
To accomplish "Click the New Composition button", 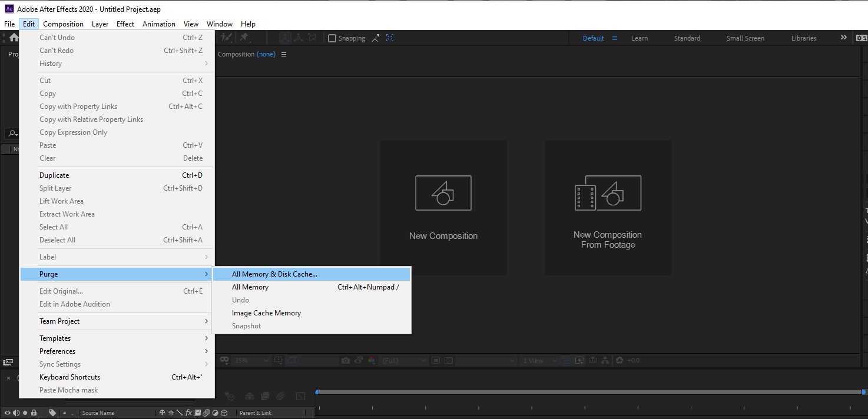I will [x=443, y=207].
